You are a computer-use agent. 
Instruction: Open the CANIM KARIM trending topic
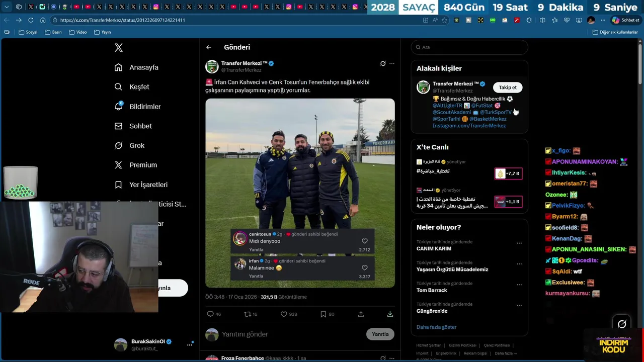tap(434, 249)
